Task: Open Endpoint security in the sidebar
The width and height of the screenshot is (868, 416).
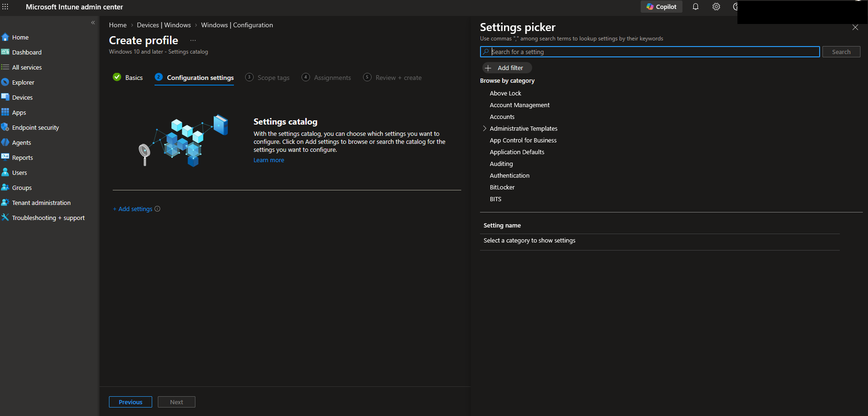Action: [x=35, y=127]
